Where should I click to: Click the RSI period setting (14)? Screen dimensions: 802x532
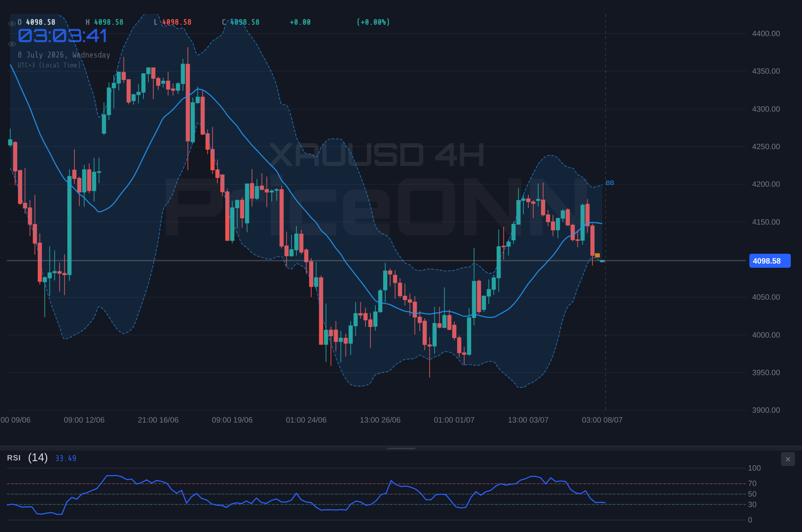[38, 458]
